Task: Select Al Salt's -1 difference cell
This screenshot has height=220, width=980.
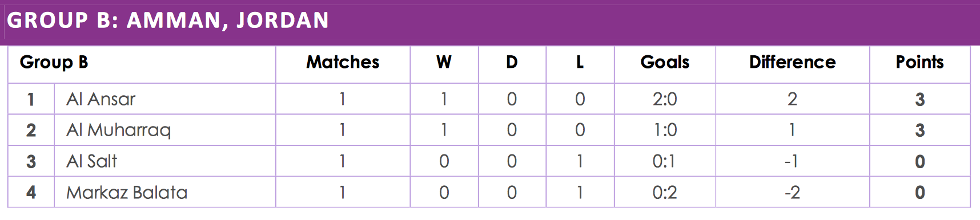Action: 791,161
